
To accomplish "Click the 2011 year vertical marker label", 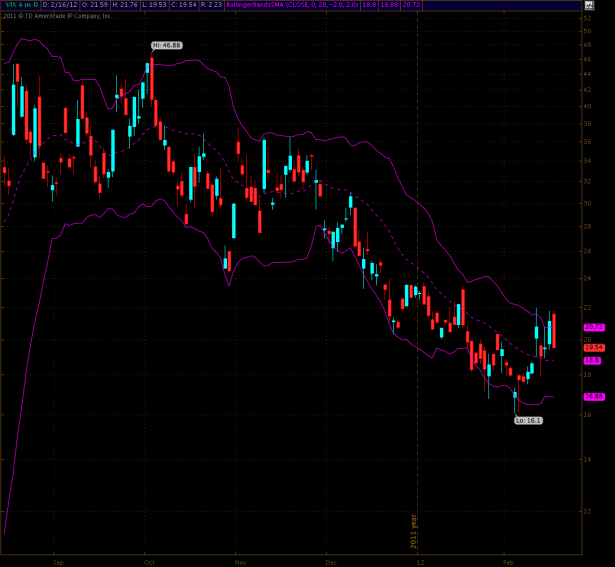I will point(413,531).
